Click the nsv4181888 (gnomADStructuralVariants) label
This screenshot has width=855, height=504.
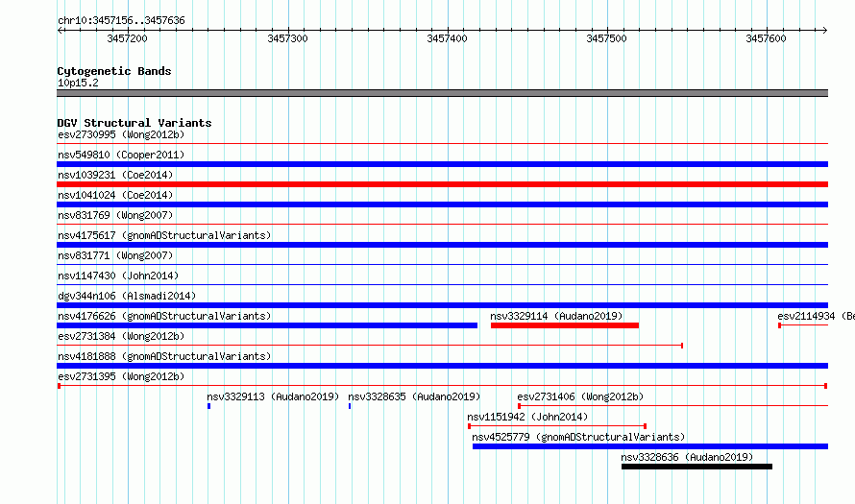click(164, 356)
